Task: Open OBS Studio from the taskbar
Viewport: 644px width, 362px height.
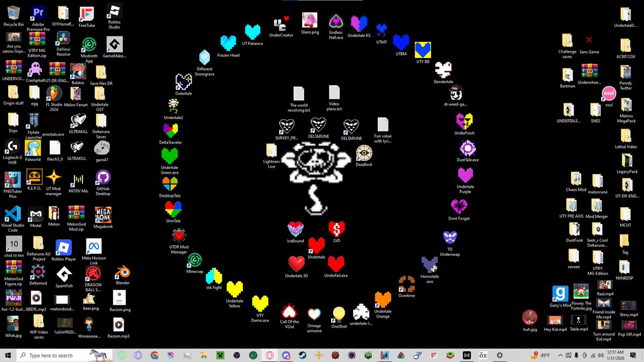Action: (237, 355)
